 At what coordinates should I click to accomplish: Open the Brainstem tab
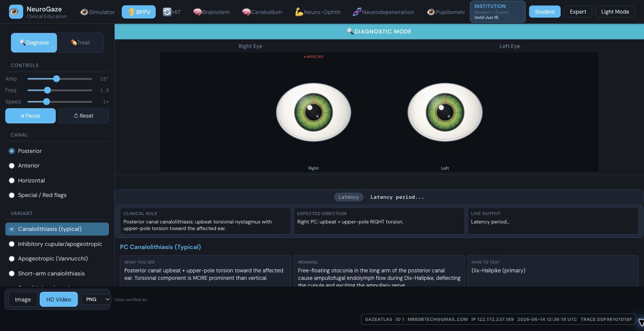click(x=211, y=12)
